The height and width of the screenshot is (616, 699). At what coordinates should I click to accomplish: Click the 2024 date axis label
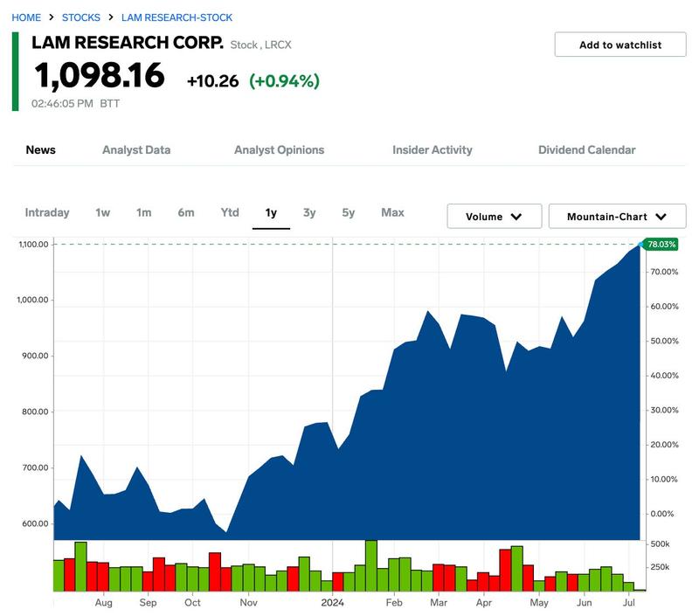coord(333,603)
